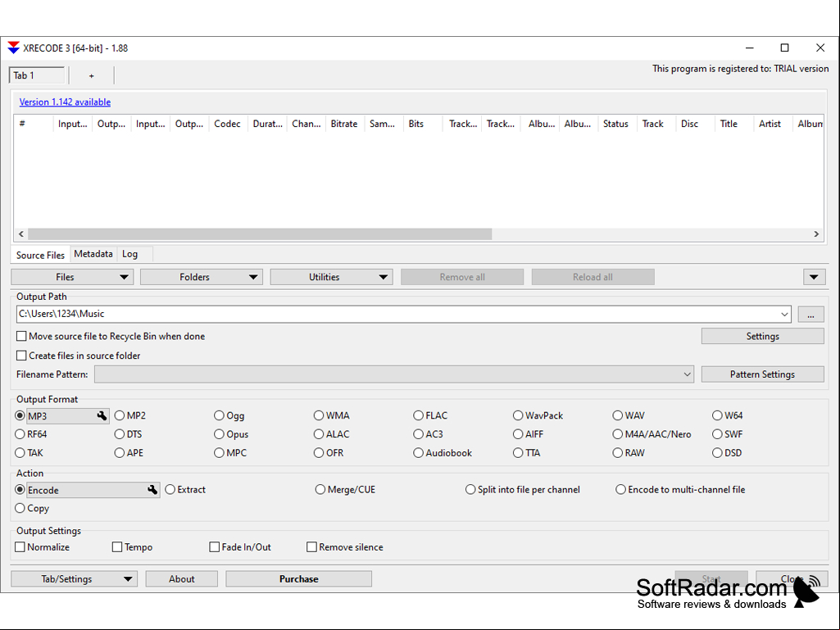Select the Extract action
This screenshot has width=840, height=630.
pos(170,490)
